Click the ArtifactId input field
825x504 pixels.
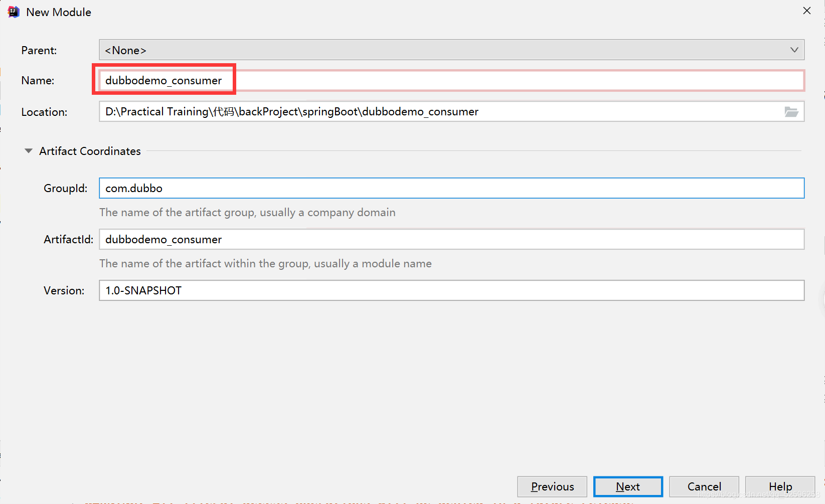pyautogui.click(x=451, y=239)
